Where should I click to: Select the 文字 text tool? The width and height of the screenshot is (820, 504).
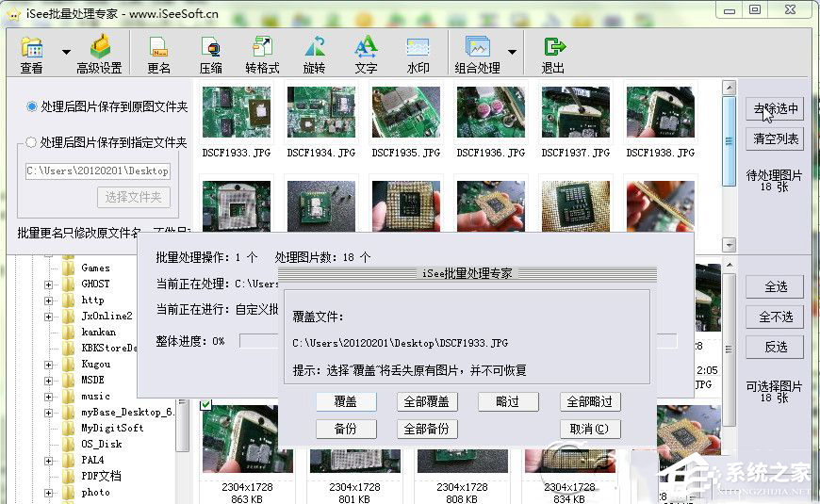tap(366, 56)
